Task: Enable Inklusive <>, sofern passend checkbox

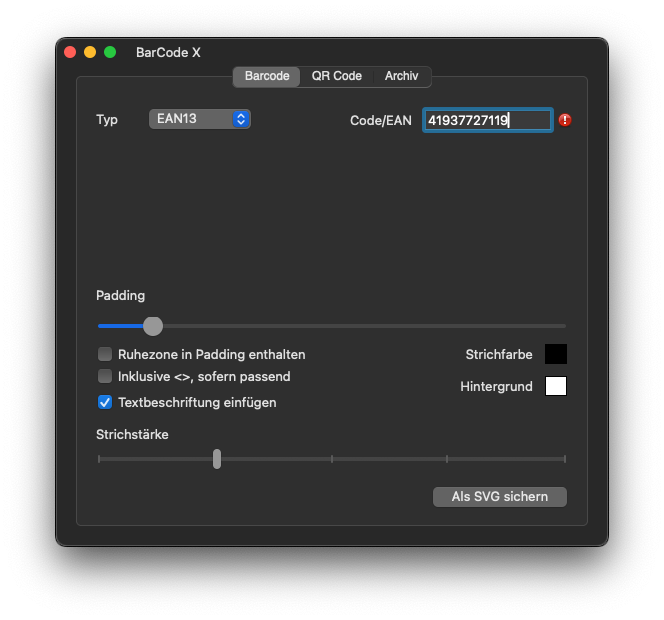Action: tap(105, 376)
